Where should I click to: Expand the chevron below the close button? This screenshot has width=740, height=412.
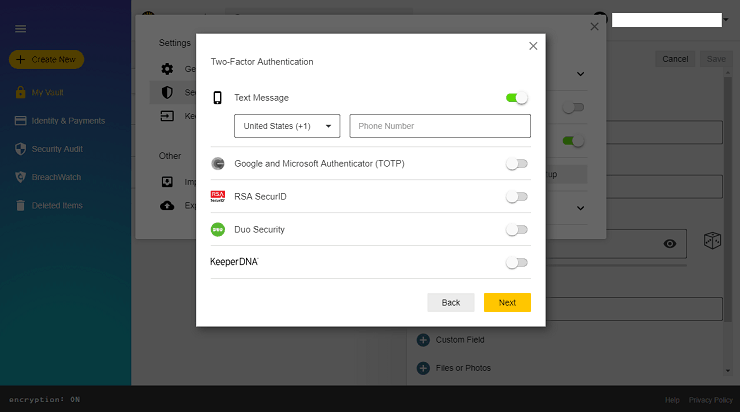pos(580,74)
